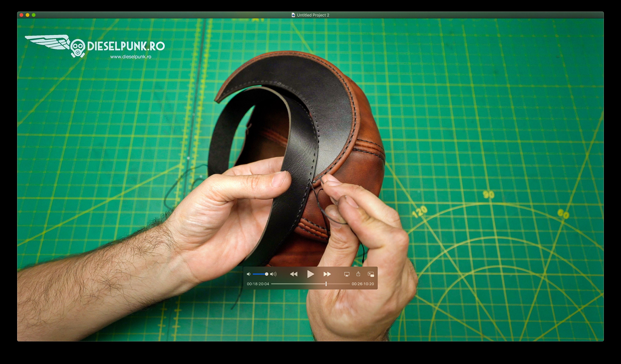Click the volume slider knob
Image resolution: width=621 pixels, height=364 pixels.
coord(266,274)
